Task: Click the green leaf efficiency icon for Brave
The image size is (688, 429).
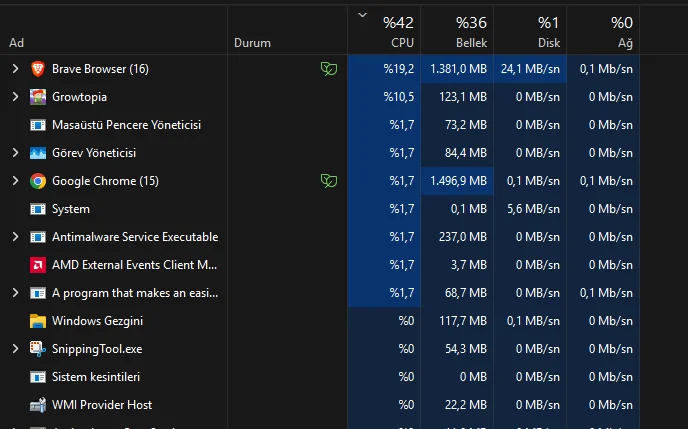Action: (328, 69)
